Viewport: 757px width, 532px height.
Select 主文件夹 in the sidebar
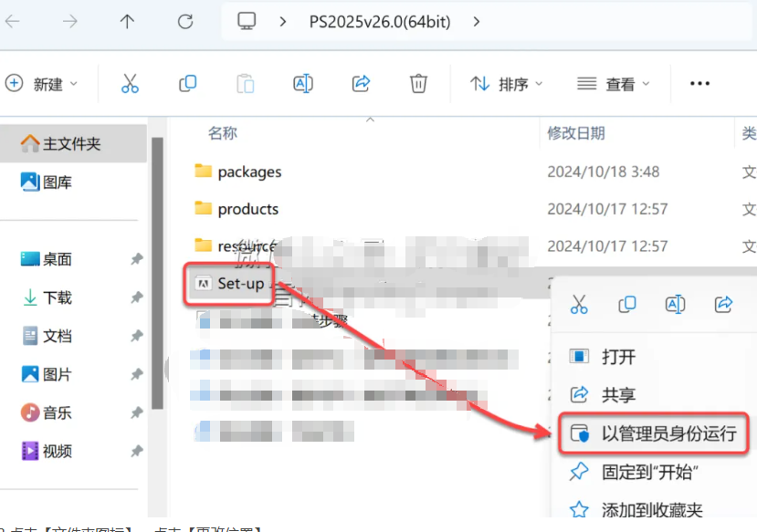73,143
